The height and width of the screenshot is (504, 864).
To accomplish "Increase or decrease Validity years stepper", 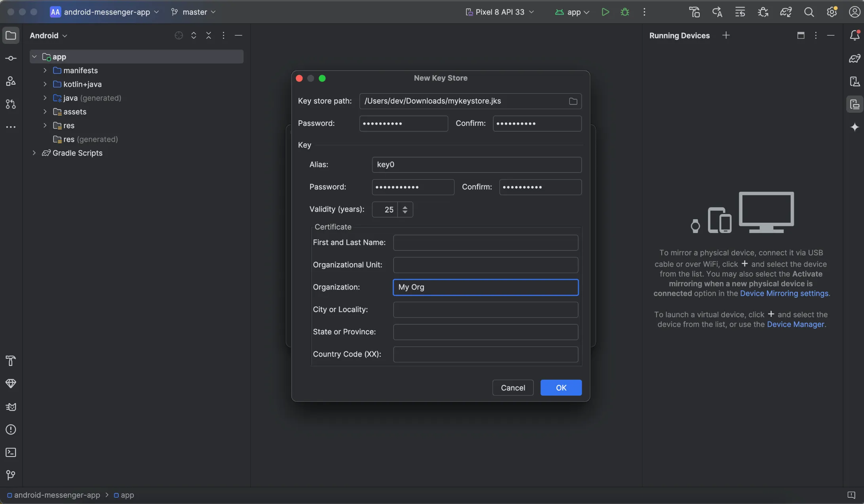I will (405, 210).
